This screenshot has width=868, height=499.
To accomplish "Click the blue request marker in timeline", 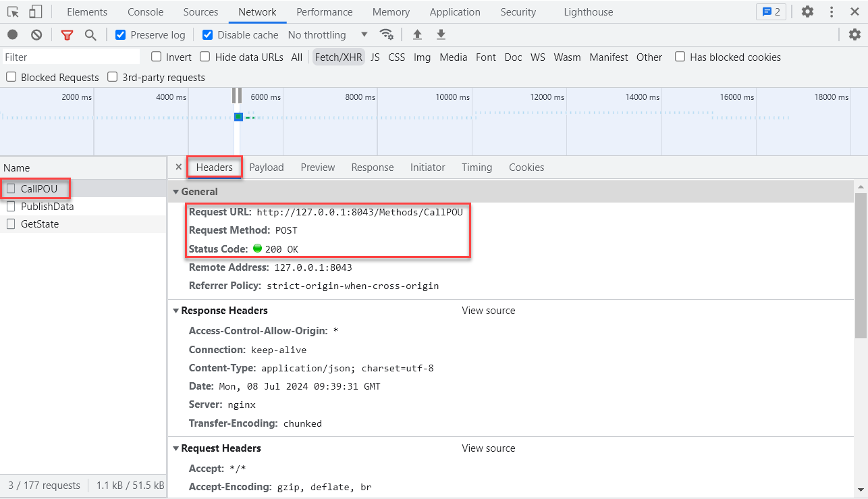I will pos(238,117).
